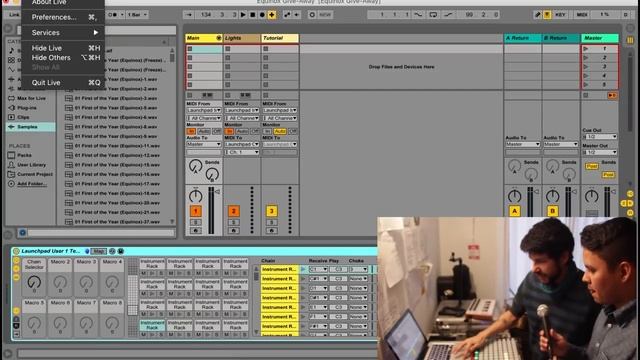Click the transport Stop button
This screenshot has width=640, height=360.
[x=253, y=15]
